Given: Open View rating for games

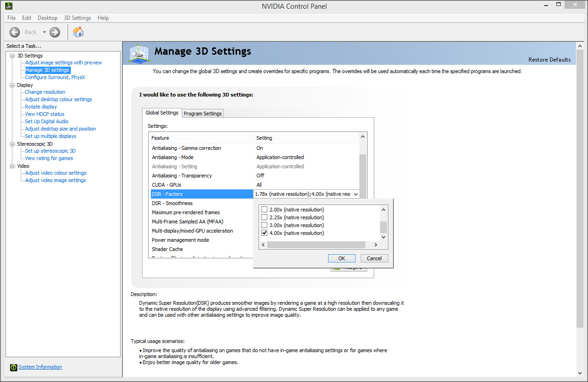Looking at the screenshot, I should 49,158.
